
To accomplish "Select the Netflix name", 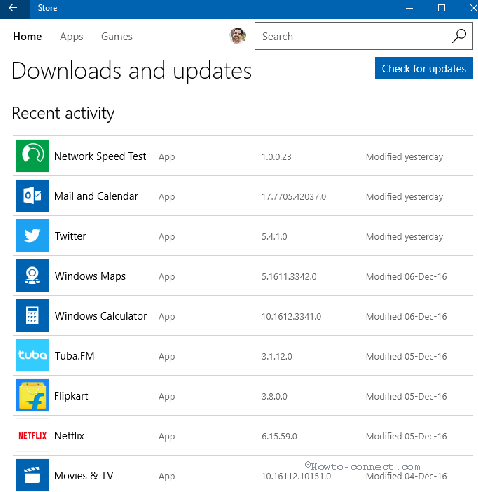I will pos(69,436).
